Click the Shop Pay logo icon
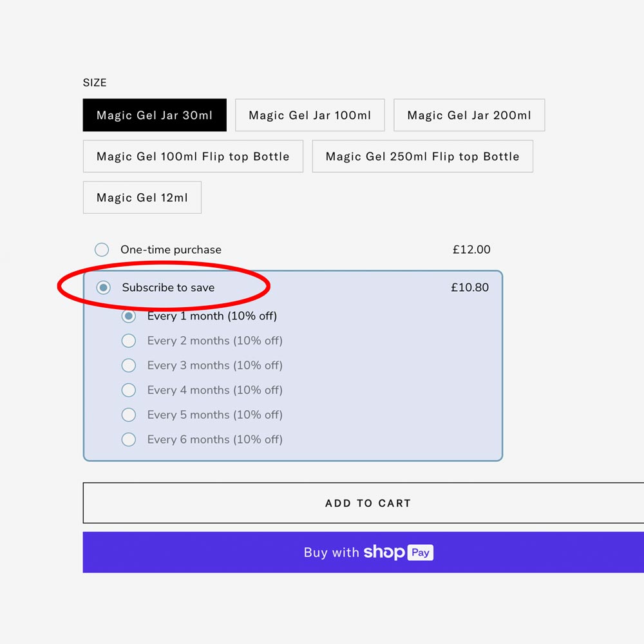The image size is (644, 644). (x=398, y=553)
